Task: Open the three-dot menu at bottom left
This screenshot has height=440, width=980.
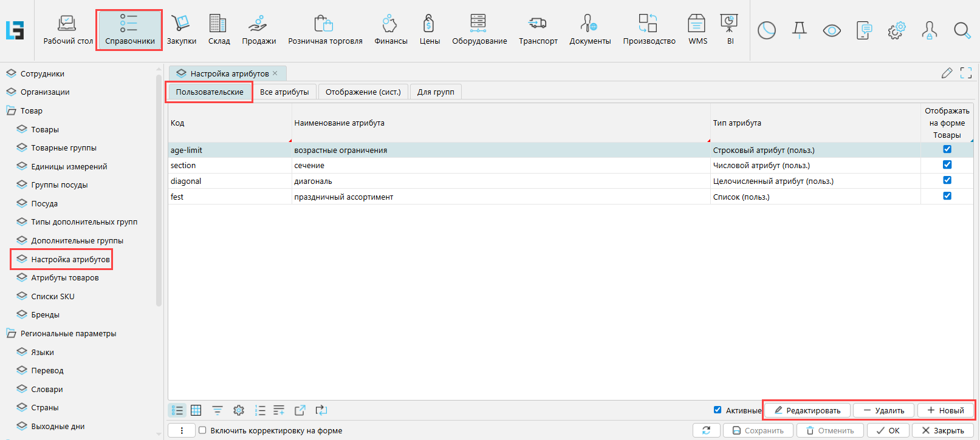Action: [x=182, y=430]
